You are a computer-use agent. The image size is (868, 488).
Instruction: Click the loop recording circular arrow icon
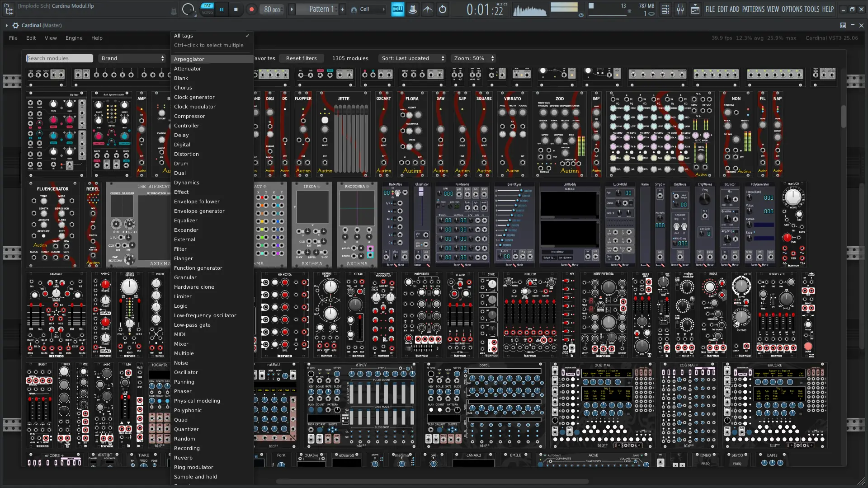pyautogui.click(x=443, y=9)
